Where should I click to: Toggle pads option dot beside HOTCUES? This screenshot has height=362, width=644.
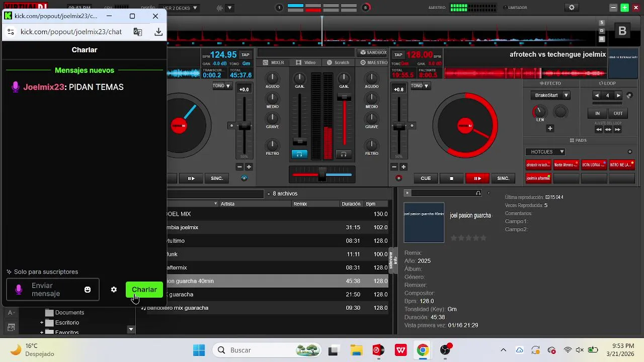(630, 152)
